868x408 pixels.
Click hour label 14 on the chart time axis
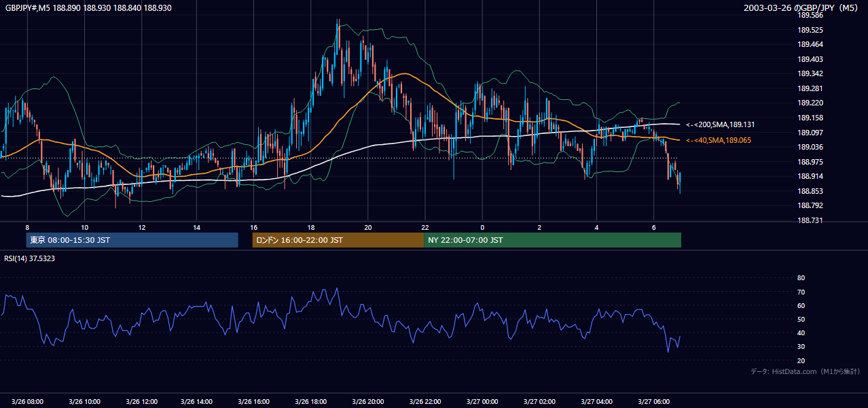point(197,227)
